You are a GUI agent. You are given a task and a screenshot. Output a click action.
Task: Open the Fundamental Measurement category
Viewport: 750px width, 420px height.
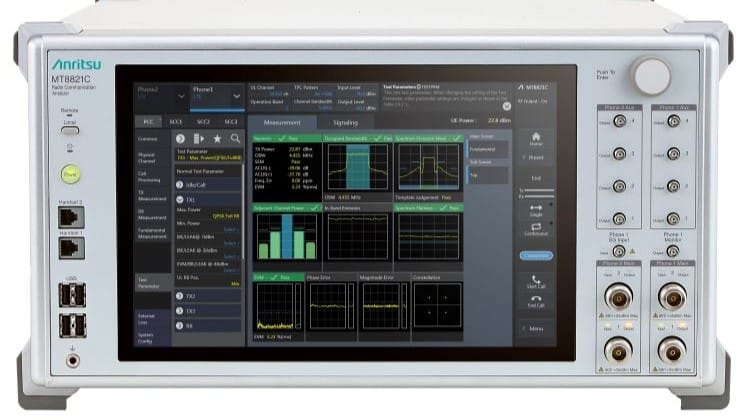[x=153, y=233]
